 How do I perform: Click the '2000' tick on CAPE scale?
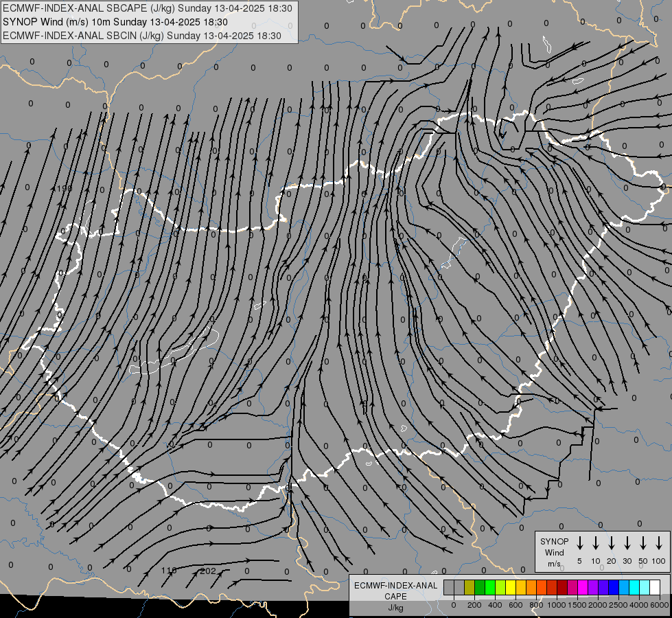598,605
